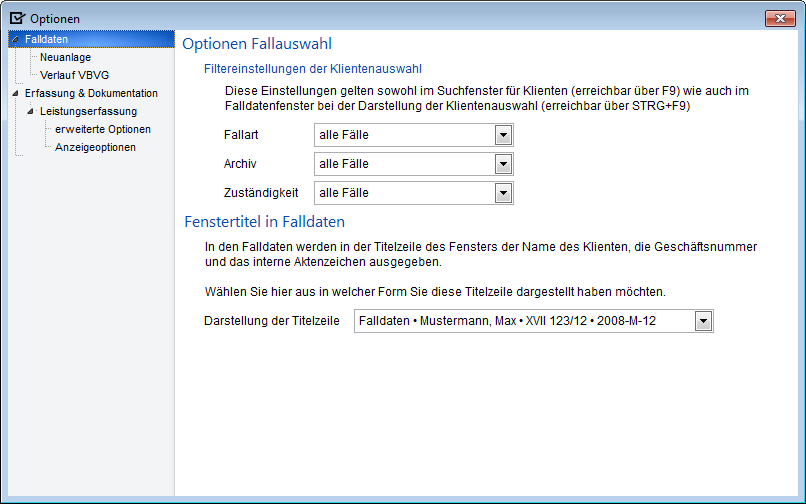Expand the Darstellung der Titelzeile dropdown
The width and height of the screenshot is (806, 504).
[703, 321]
